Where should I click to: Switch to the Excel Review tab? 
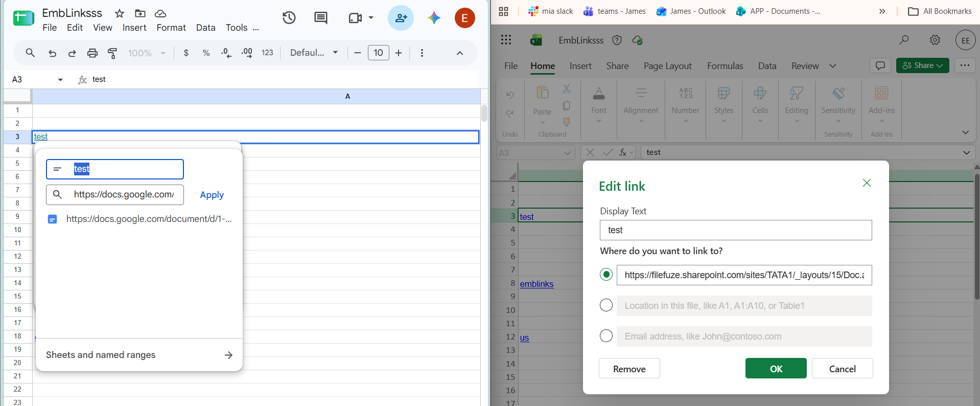click(x=805, y=66)
